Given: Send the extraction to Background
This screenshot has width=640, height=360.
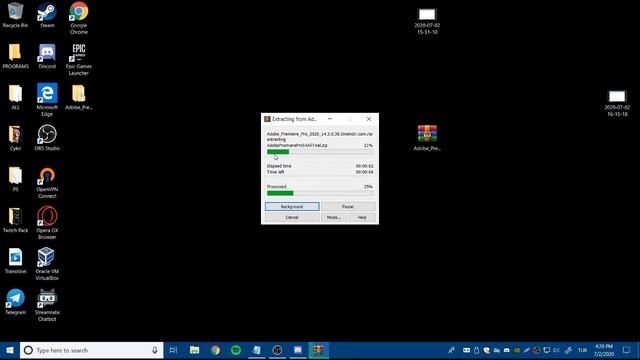Looking at the screenshot, I should coord(292,207).
